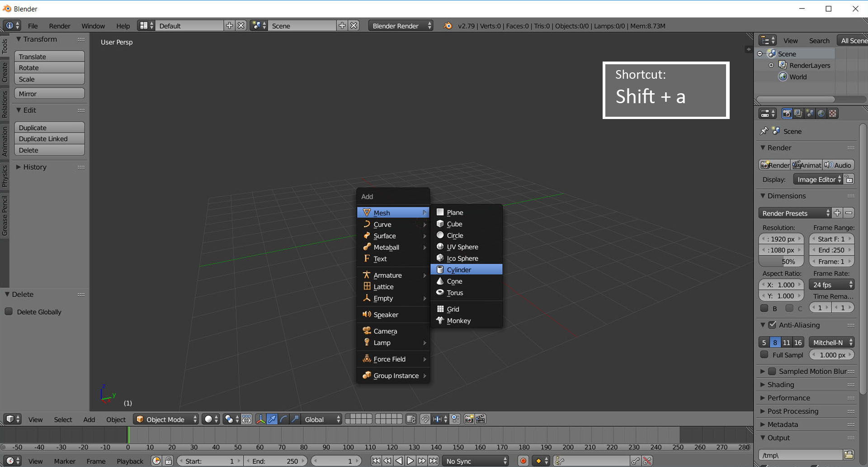868x467 pixels.
Task: Open the Global orientation dropdown
Action: point(321,419)
